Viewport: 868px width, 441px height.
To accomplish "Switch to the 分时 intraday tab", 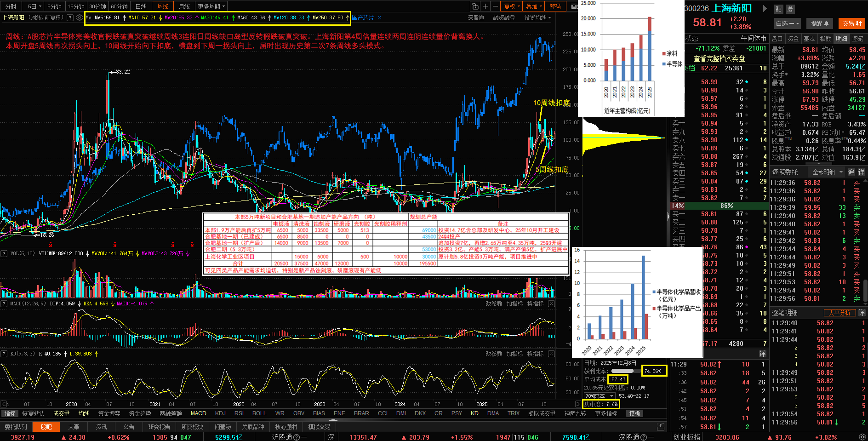I will click(11, 6).
